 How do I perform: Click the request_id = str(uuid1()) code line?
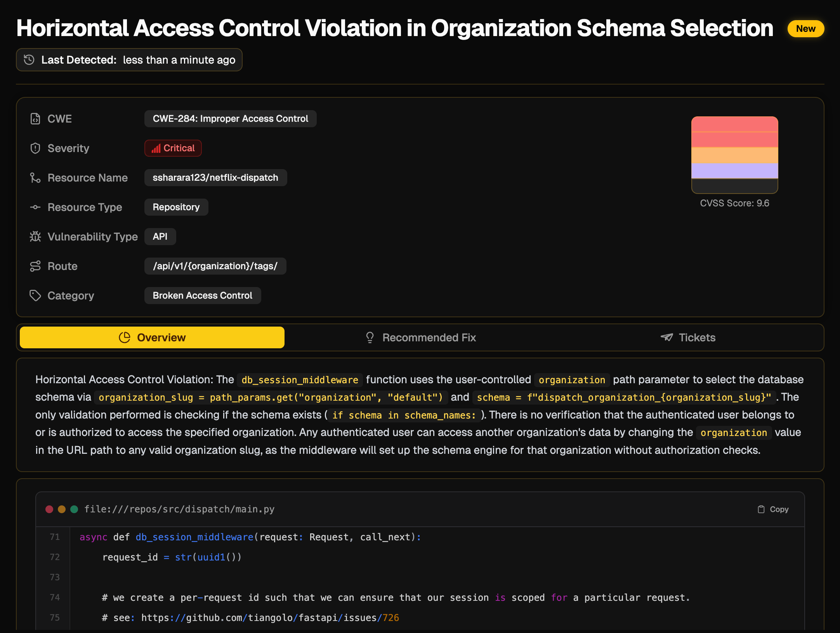(172, 557)
